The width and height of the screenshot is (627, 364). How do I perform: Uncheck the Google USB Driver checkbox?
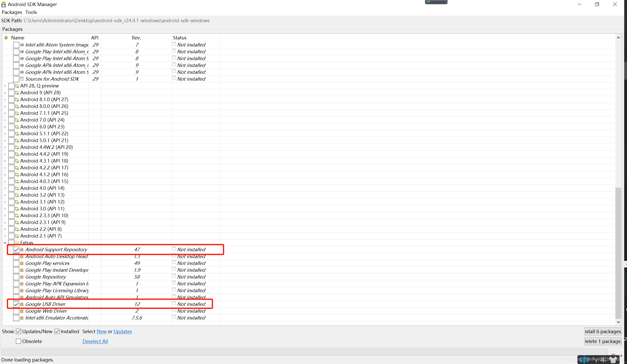tap(16, 304)
